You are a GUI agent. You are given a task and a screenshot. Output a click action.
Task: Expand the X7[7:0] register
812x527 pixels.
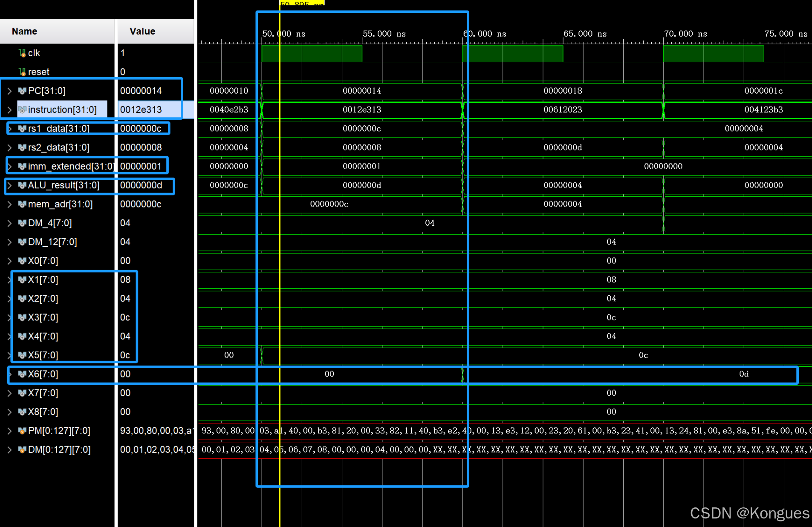[x=9, y=393]
